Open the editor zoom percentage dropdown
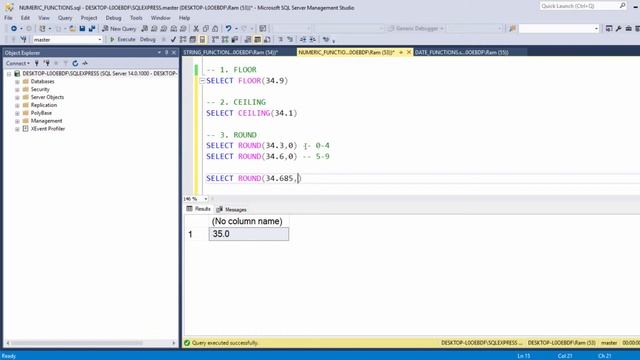The height and width of the screenshot is (360, 640). [x=205, y=199]
